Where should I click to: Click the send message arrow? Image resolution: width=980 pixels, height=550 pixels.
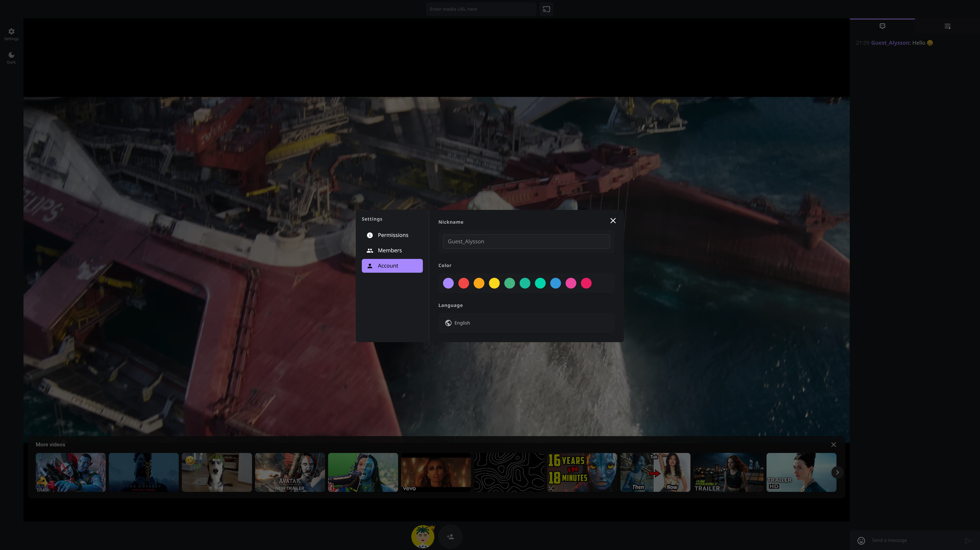(x=968, y=541)
